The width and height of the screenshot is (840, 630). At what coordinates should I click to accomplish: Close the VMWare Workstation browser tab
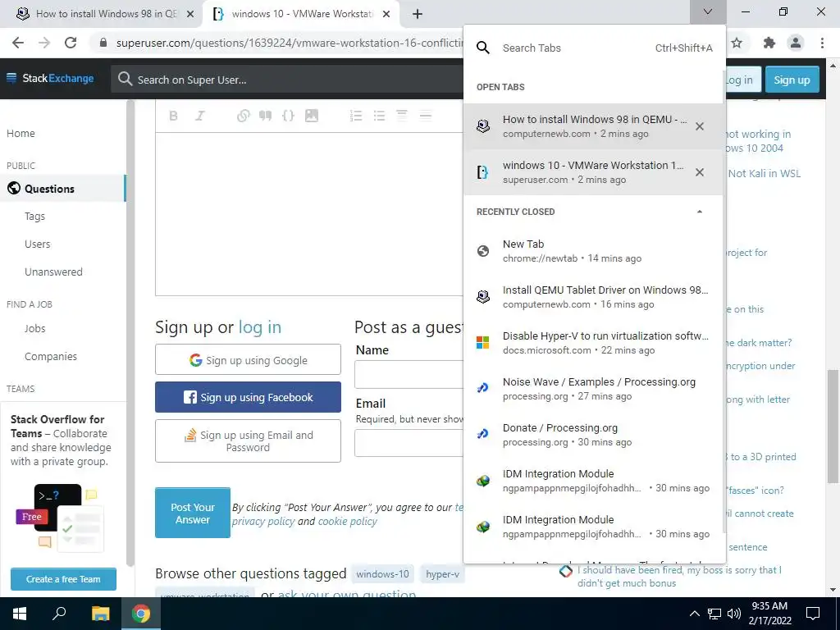pos(386,14)
